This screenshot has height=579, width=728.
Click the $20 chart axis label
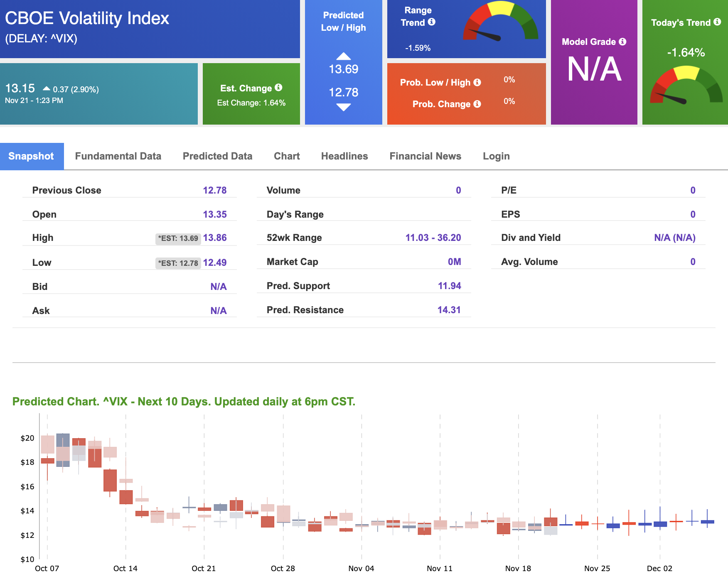pyautogui.click(x=27, y=438)
